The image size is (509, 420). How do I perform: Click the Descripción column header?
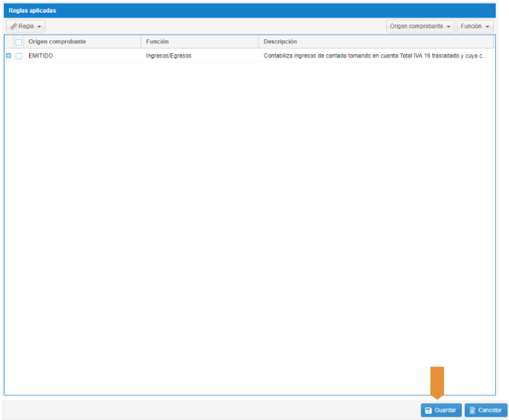[280, 42]
